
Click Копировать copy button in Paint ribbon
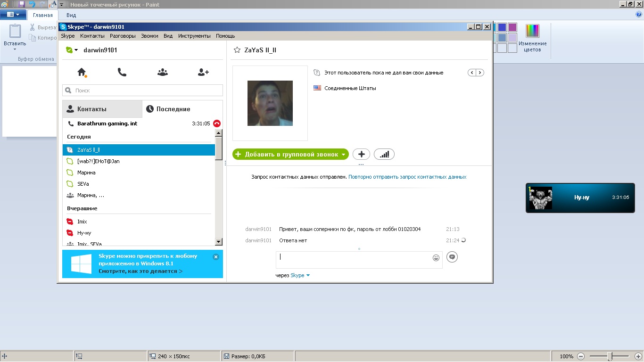click(43, 38)
